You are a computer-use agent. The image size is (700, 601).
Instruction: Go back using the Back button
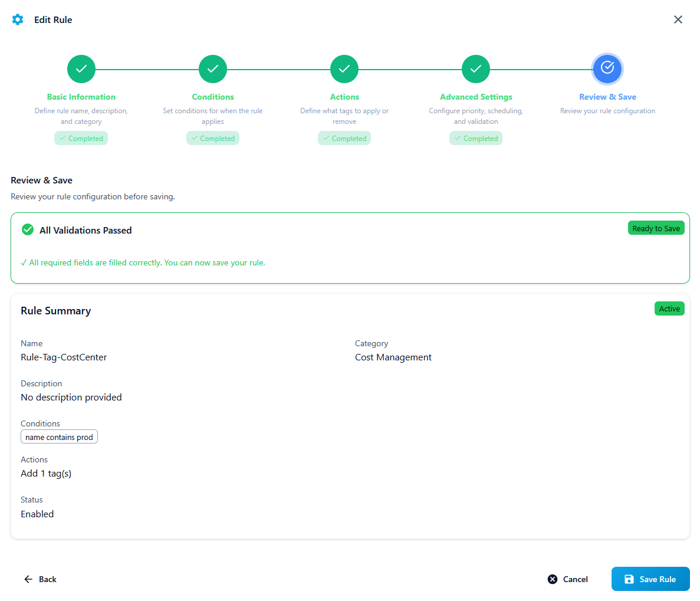(x=40, y=579)
